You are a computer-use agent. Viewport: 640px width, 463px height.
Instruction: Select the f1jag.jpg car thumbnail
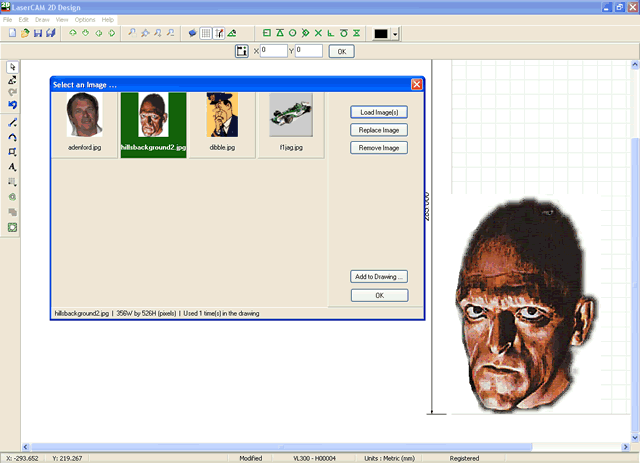point(291,125)
